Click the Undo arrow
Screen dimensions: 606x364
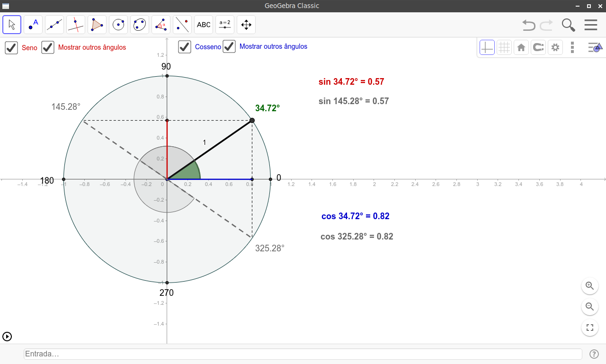click(529, 25)
